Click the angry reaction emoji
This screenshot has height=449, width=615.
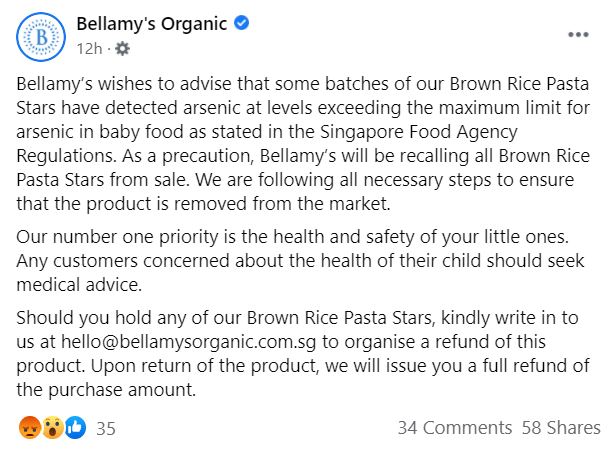(x=27, y=428)
